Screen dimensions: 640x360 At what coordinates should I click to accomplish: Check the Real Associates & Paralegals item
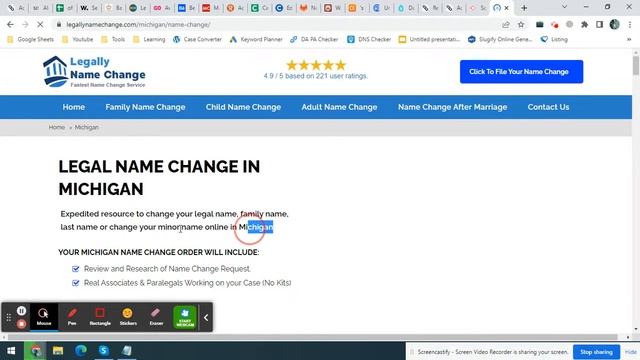76,282
